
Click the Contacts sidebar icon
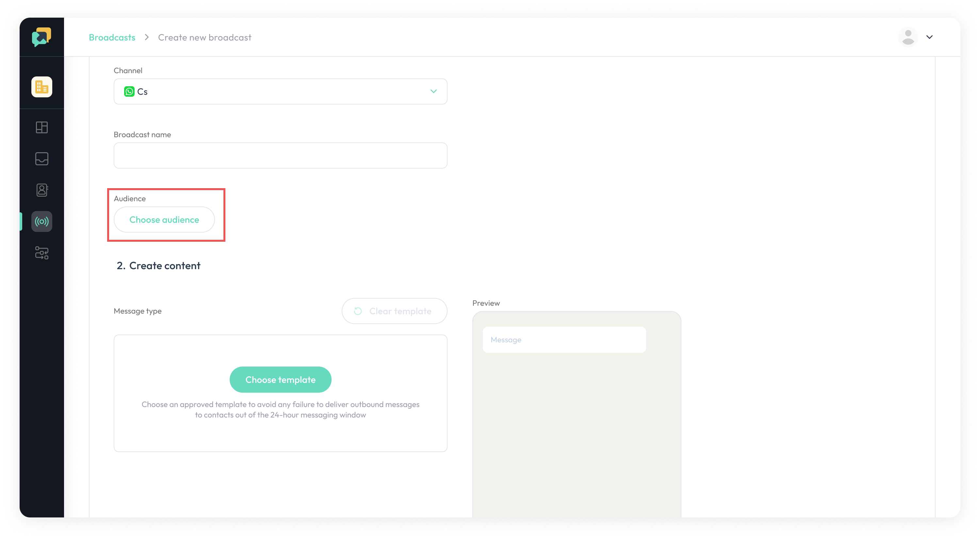coord(42,190)
